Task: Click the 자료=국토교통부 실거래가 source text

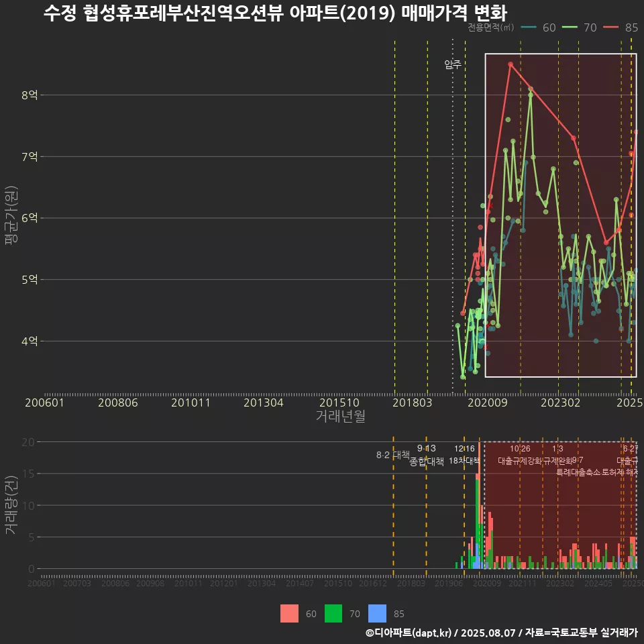Action: (x=581, y=633)
